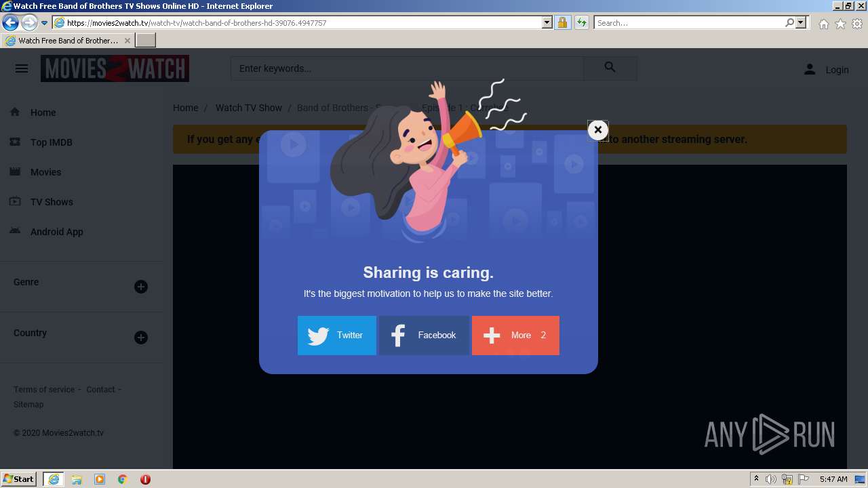The width and height of the screenshot is (868, 488).
Task: Click the TV Shows screen icon
Action: pos(15,201)
